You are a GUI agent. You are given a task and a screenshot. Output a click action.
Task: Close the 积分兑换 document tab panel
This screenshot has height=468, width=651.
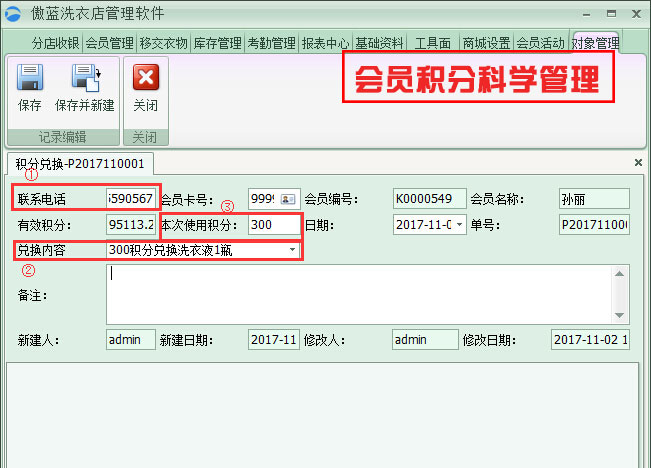(x=638, y=162)
